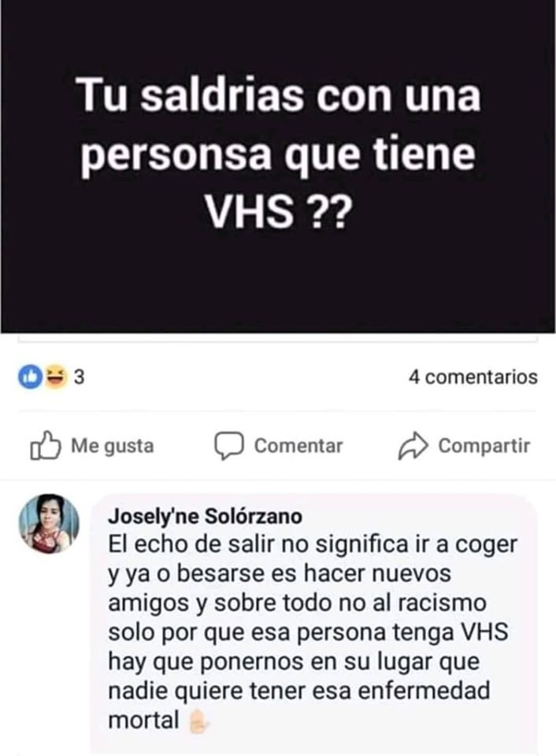Click the enfermedad mortal text line
This screenshot has width=556, height=756.
tap(299, 705)
